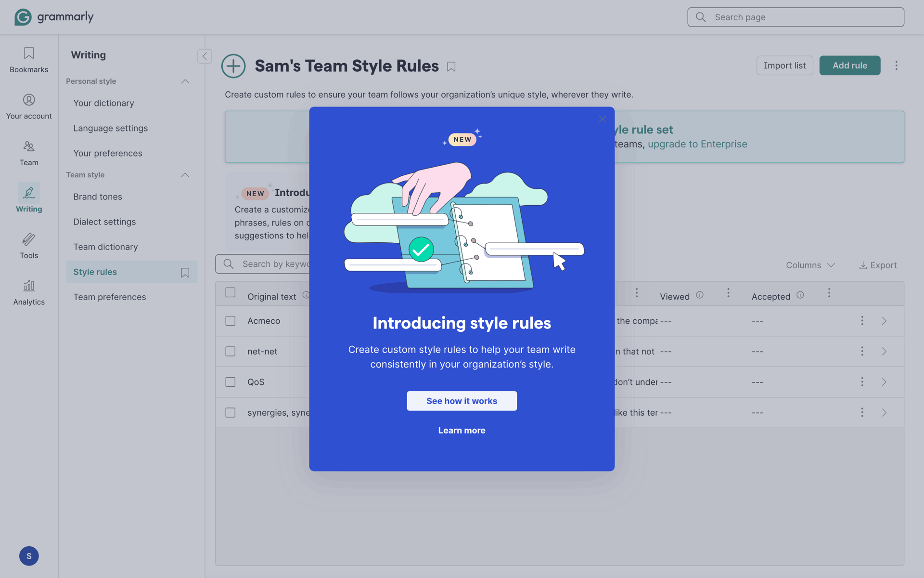Click the QoS original text cell
This screenshot has height=578, width=924.
(256, 382)
